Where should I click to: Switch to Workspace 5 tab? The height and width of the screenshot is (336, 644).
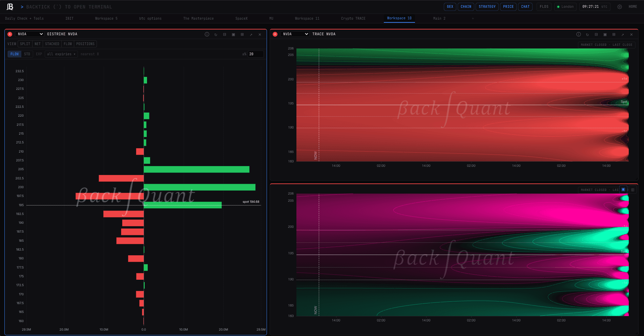click(106, 19)
